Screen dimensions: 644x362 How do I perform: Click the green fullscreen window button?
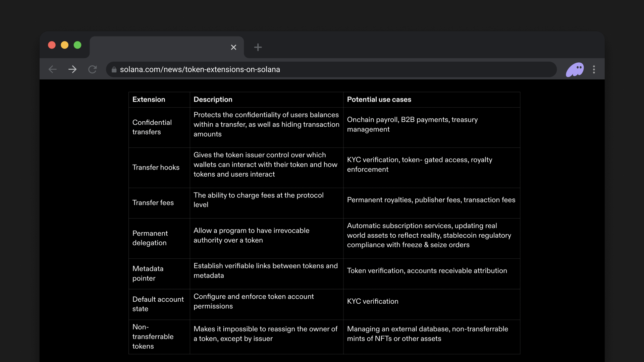click(x=77, y=45)
